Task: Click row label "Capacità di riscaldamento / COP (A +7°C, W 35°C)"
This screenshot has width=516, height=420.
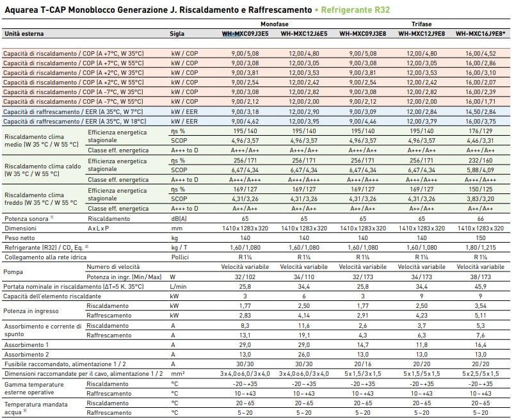Action: (74, 53)
